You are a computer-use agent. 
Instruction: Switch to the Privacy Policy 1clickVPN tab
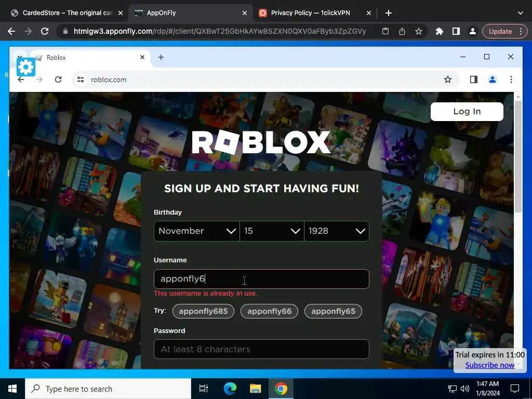coord(311,13)
